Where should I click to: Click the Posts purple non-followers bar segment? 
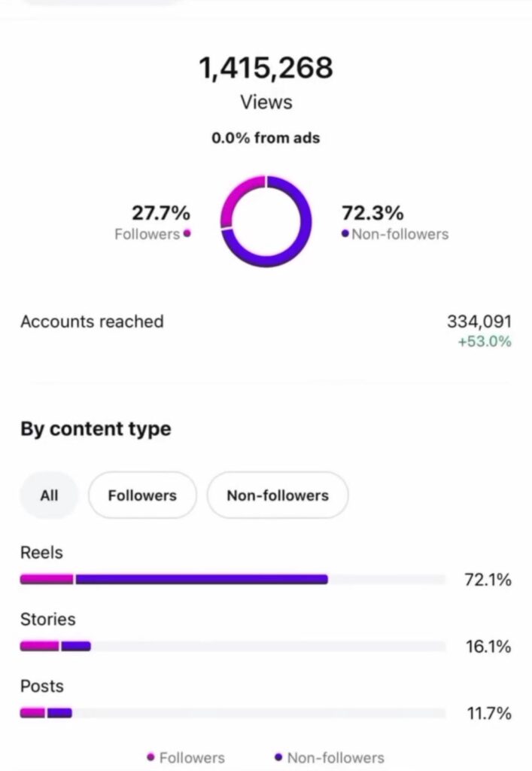[59, 712]
